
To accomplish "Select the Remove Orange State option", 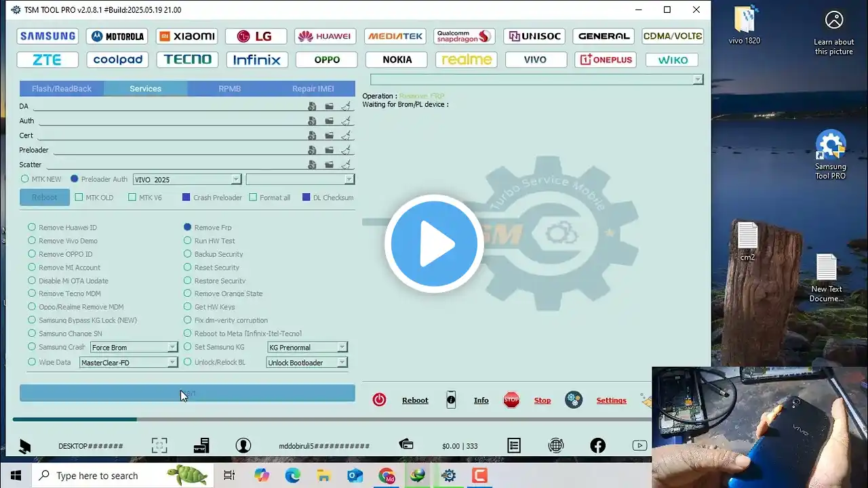I will point(188,293).
